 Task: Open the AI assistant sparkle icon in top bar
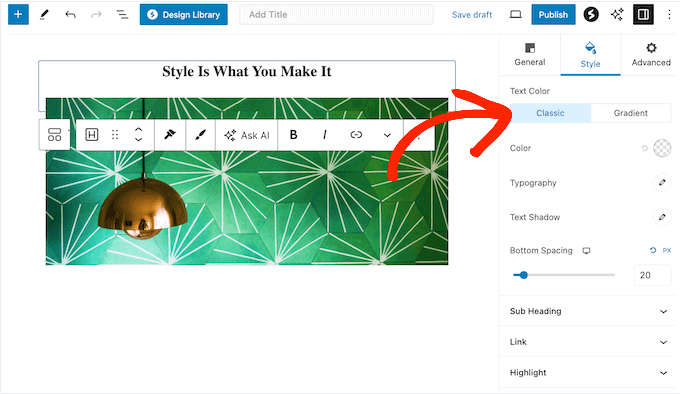617,14
